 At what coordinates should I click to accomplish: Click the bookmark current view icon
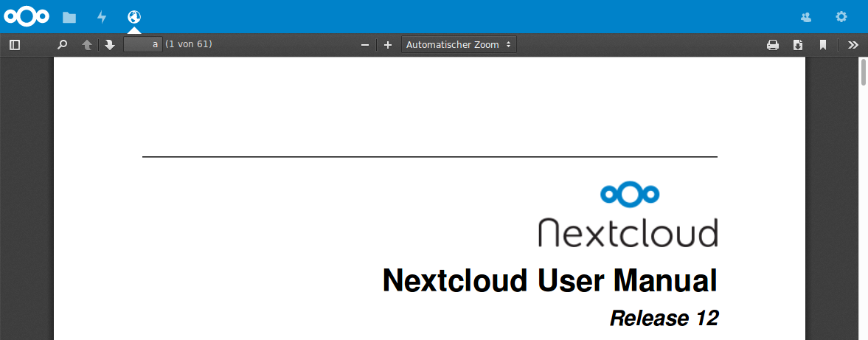pyautogui.click(x=822, y=45)
